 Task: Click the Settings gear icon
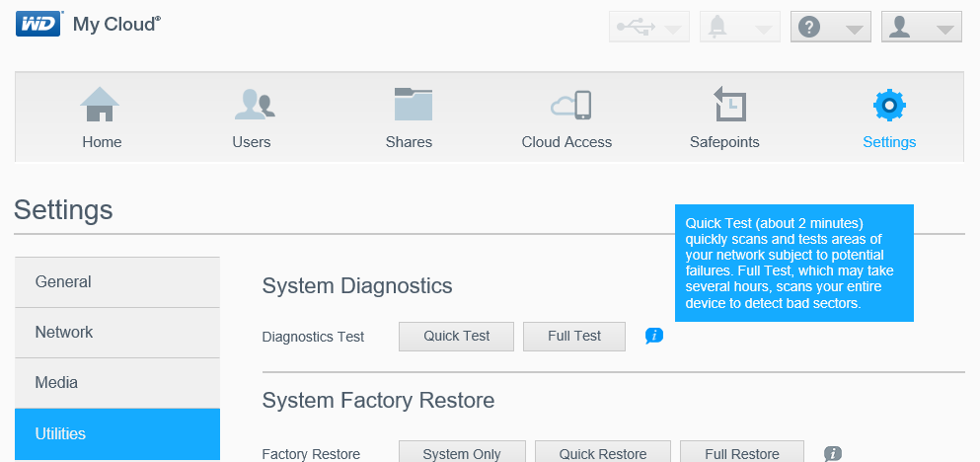pyautogui.click(x=889, y=105)
